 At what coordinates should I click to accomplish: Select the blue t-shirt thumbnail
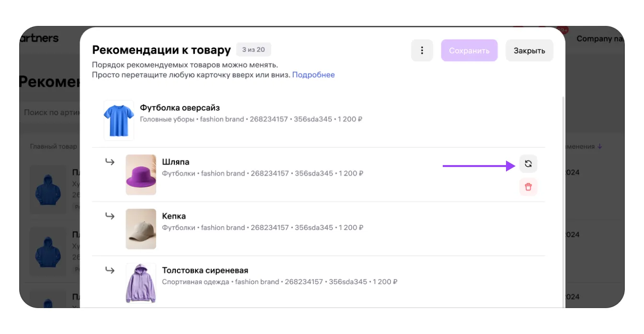pyautogui.click(x=119, y=120)
